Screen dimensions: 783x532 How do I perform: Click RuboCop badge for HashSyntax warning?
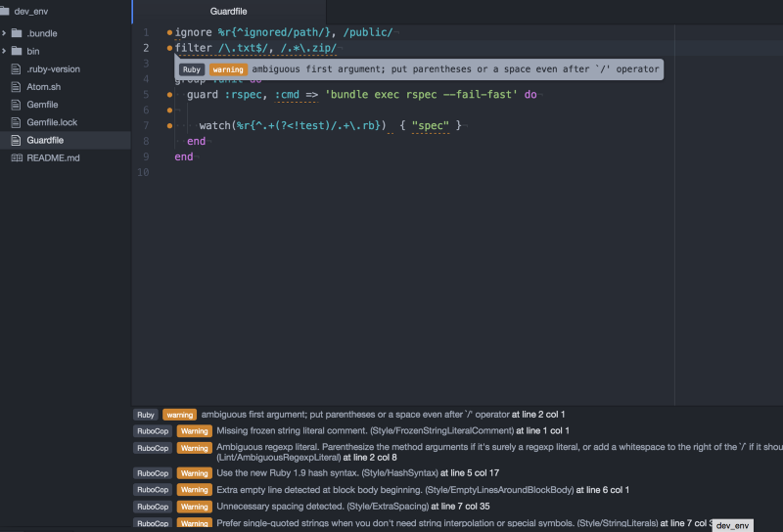click(x=153, y=473)
